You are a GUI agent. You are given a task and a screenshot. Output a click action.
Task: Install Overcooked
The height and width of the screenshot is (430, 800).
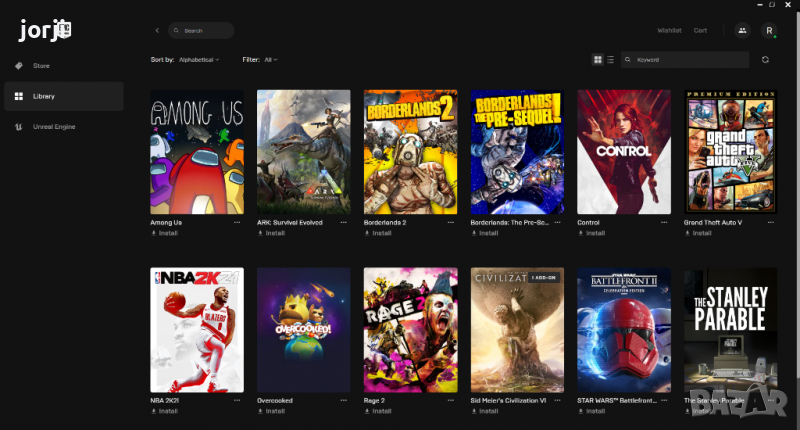[271, 411]
